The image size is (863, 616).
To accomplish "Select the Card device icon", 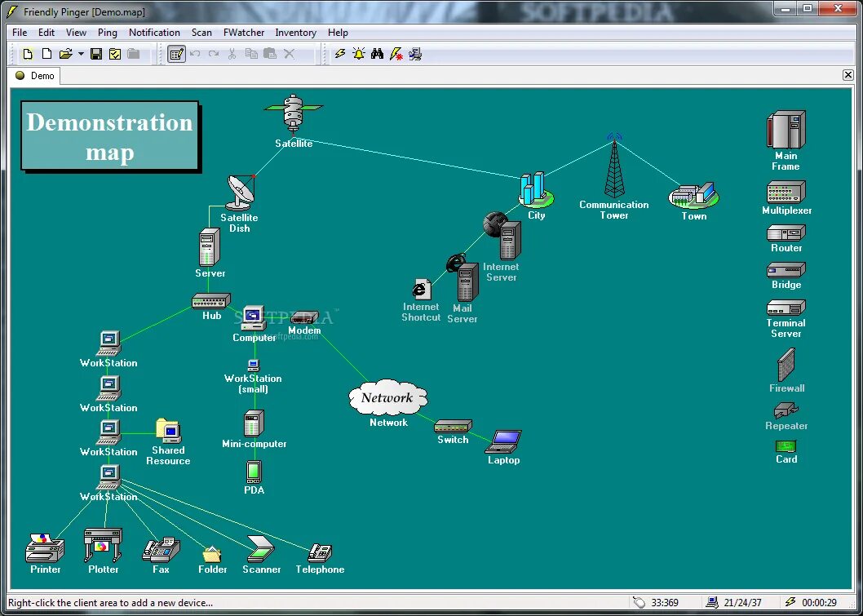I will (x=786, y=446).
